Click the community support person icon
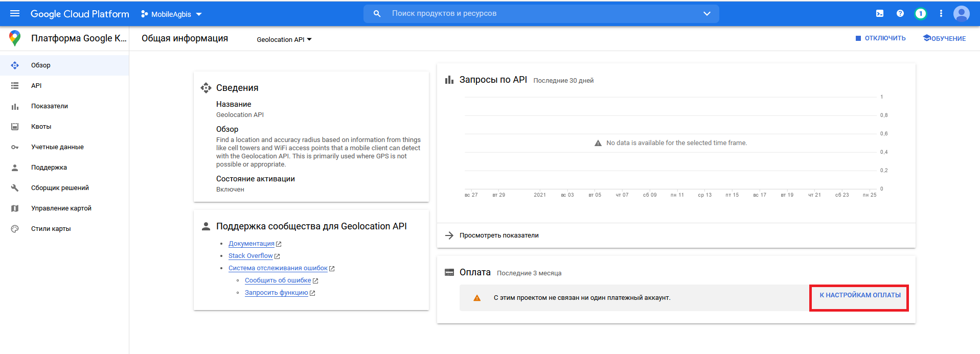980x354 pixels. [x=206, y=226]
